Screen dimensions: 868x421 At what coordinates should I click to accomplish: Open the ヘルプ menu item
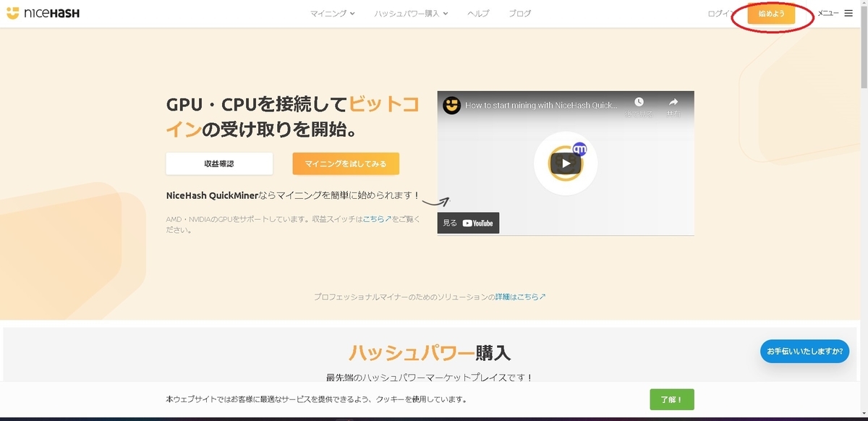479,12
